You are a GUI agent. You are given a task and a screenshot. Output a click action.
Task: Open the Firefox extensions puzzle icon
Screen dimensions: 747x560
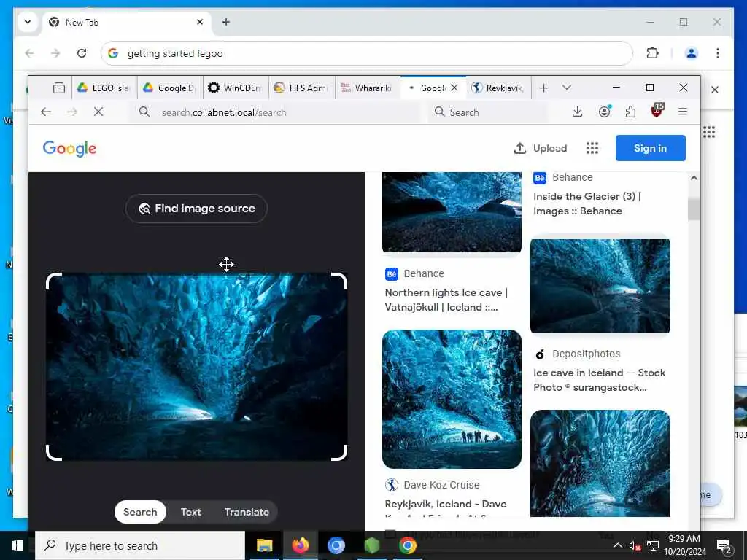tap(630, 112)
